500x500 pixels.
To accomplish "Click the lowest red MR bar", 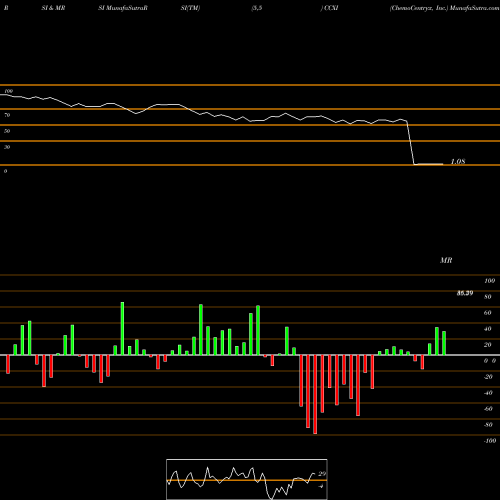I will (x=315, y=394).
